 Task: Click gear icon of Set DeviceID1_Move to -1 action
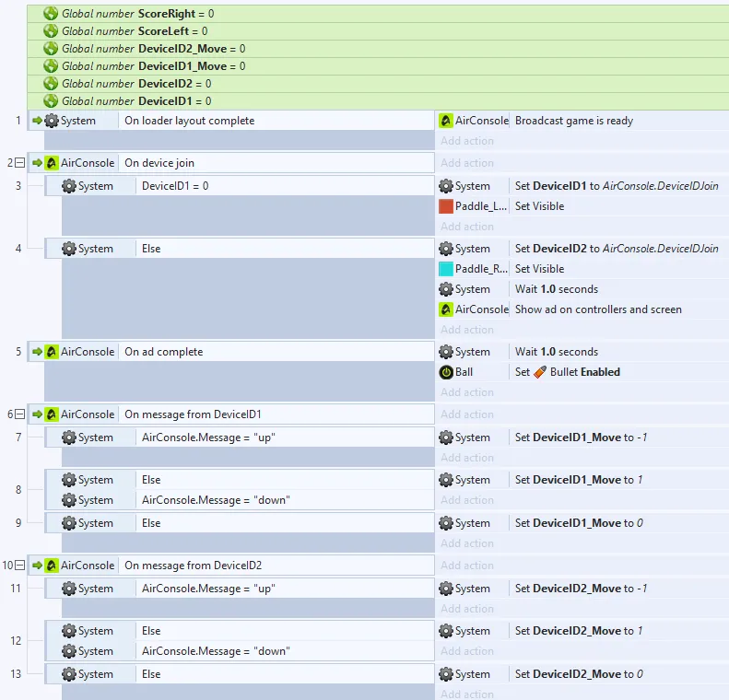point(446,437)
